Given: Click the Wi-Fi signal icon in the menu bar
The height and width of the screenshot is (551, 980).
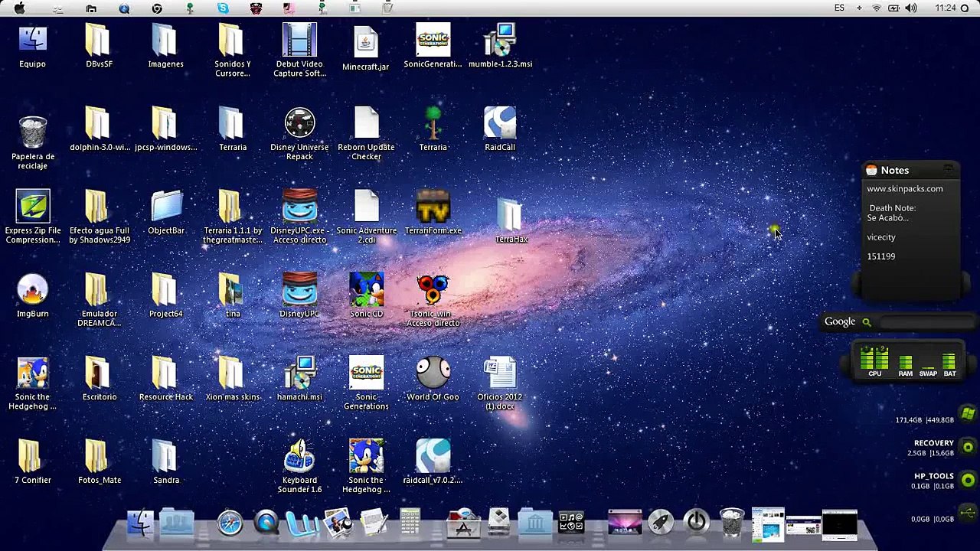Looking at the screenshot, I should pyautogui.click(x=877, y=8).
